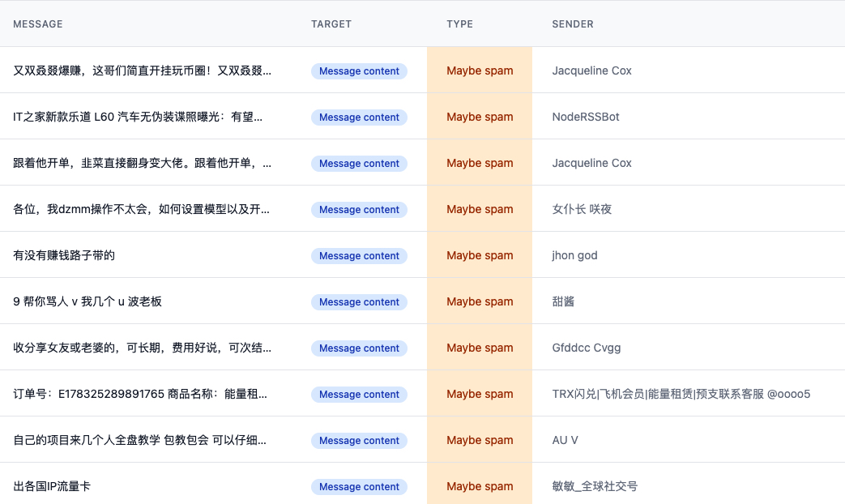Select sender 女仆长 咲夜
Image resolution: width=845 pixels, height=504 pixels.
(x=582, y=209)
